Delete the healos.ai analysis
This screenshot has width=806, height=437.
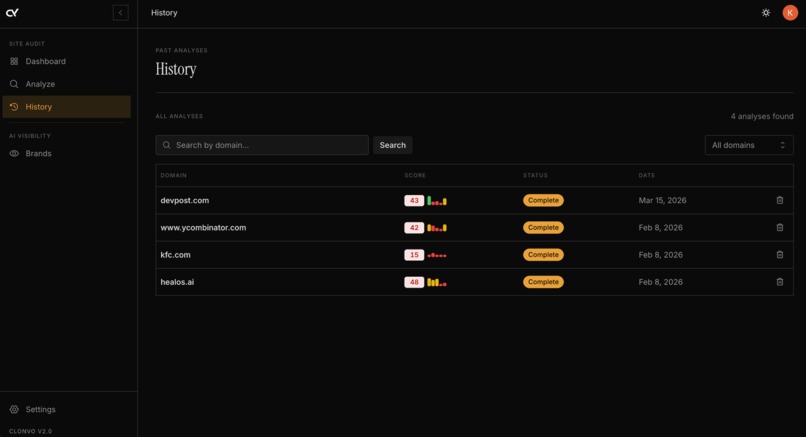(780, 282)
